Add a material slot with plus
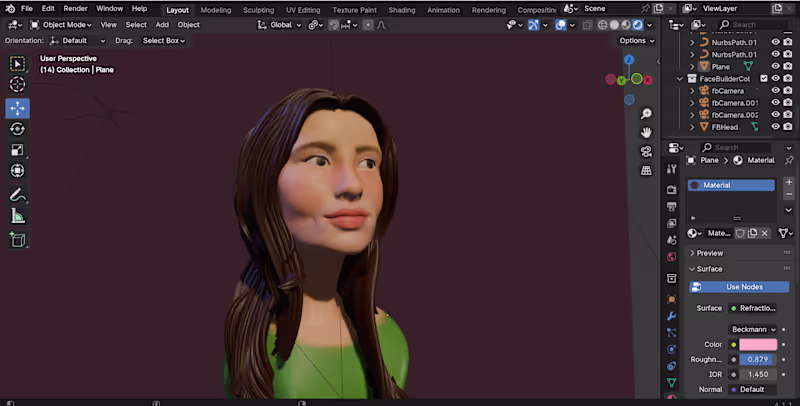Screen dimensions: 800x406 (x=789, y=182)
